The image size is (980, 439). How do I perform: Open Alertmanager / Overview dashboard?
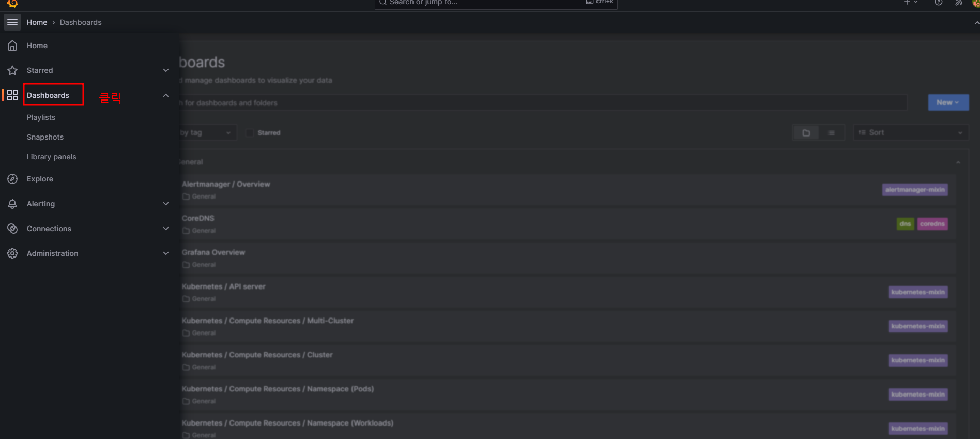226,184
